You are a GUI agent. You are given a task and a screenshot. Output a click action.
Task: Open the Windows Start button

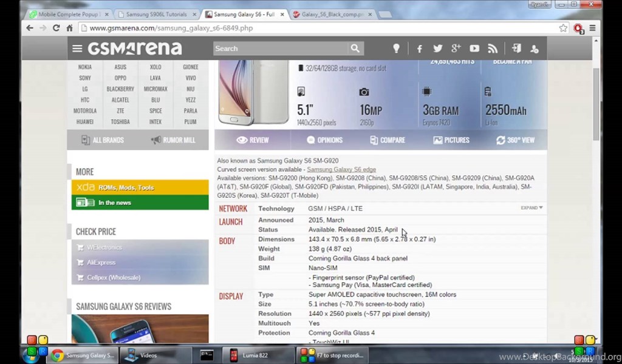(x=32, y=354)
